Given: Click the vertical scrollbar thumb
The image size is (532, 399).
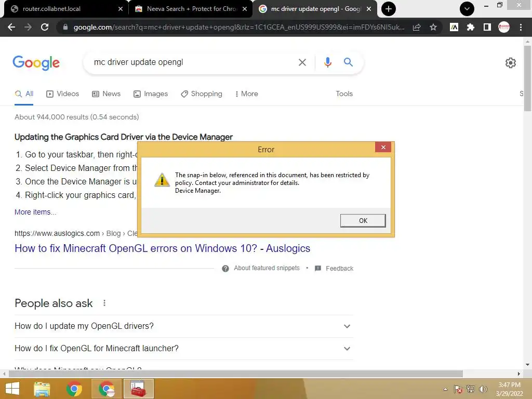Looking at the screenshot, I should [527, 78].
